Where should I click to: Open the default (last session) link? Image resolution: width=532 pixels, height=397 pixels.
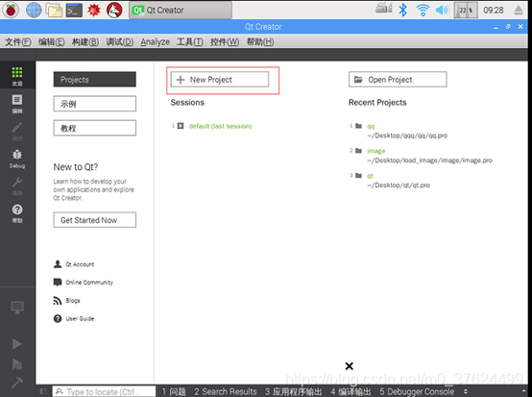coord(220,126)
